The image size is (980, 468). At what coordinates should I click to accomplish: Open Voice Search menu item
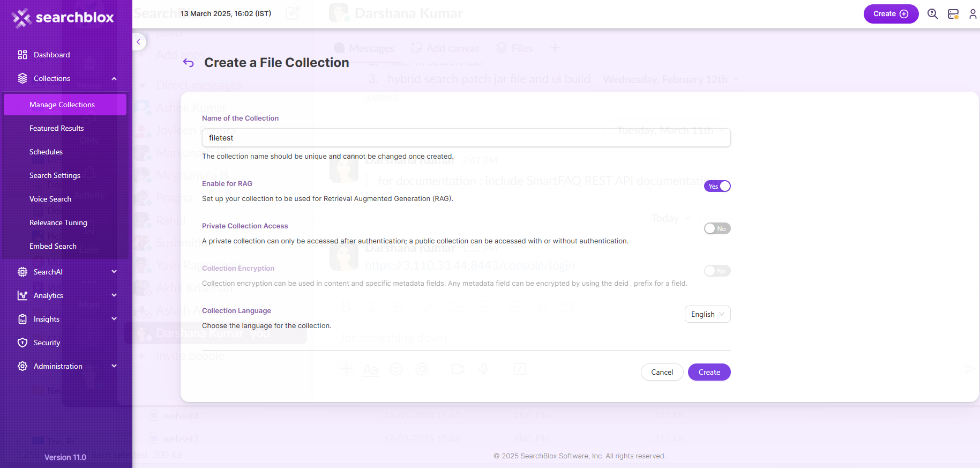point(50,199)
